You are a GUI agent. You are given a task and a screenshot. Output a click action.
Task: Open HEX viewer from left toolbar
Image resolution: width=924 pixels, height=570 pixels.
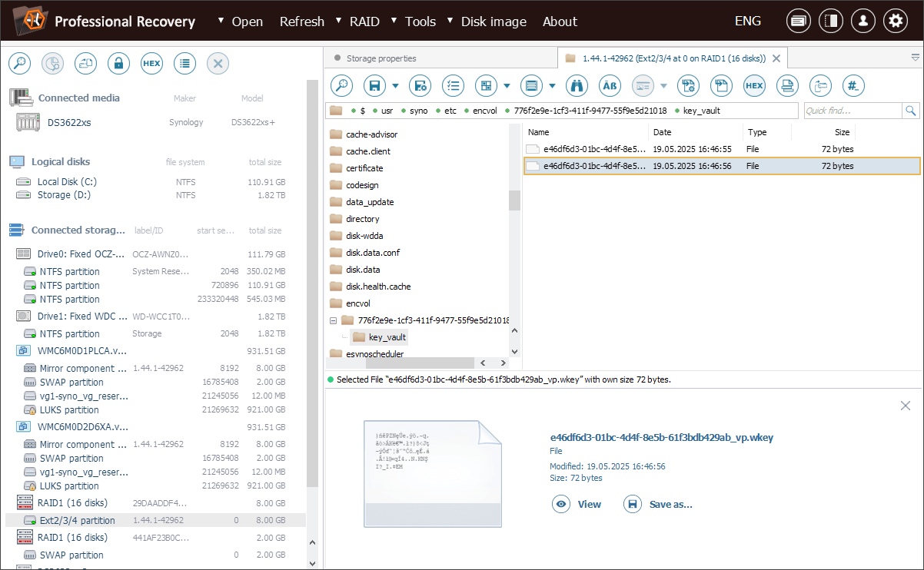[x=151, y=64]
